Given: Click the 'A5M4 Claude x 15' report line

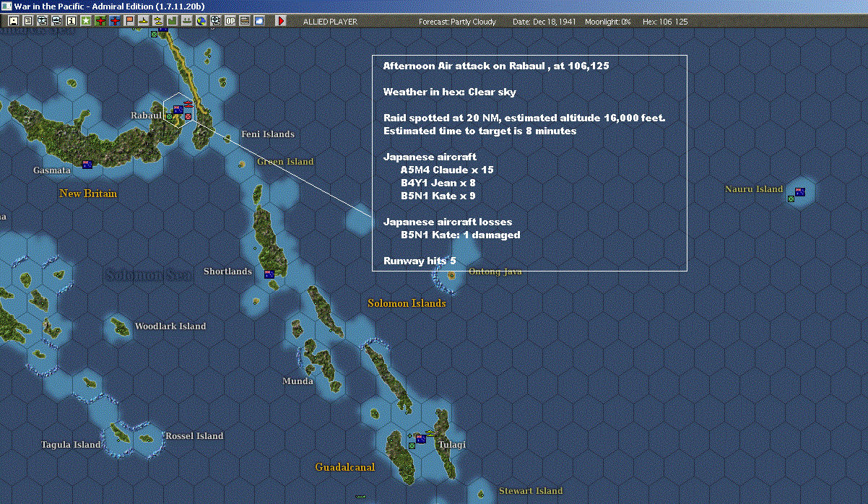Looking at the screenshot, I should tap(447, 170).
